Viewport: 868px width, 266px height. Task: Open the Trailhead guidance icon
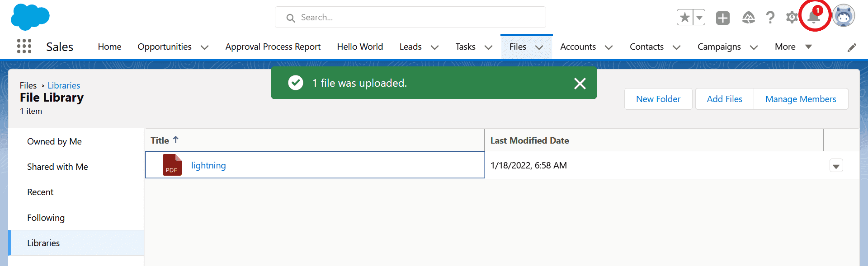pyautogui.click(x=749, y=18)
